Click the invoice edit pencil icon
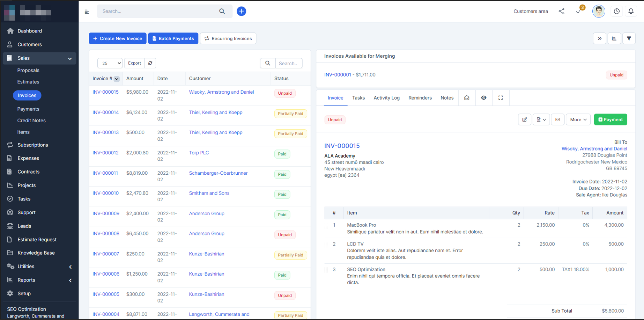Image resolution: width=644 pixels, height=320 pixels. pos(524,119)
